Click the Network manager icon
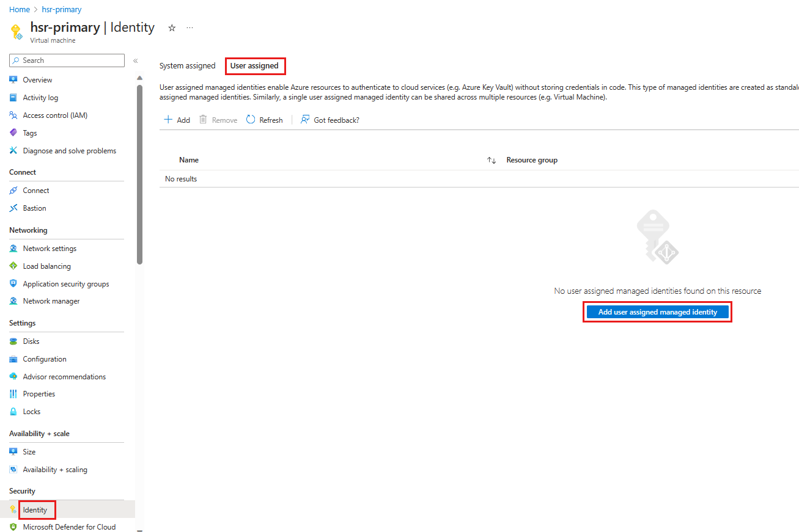Screen dimensions: 799x532 coord(13,301)
